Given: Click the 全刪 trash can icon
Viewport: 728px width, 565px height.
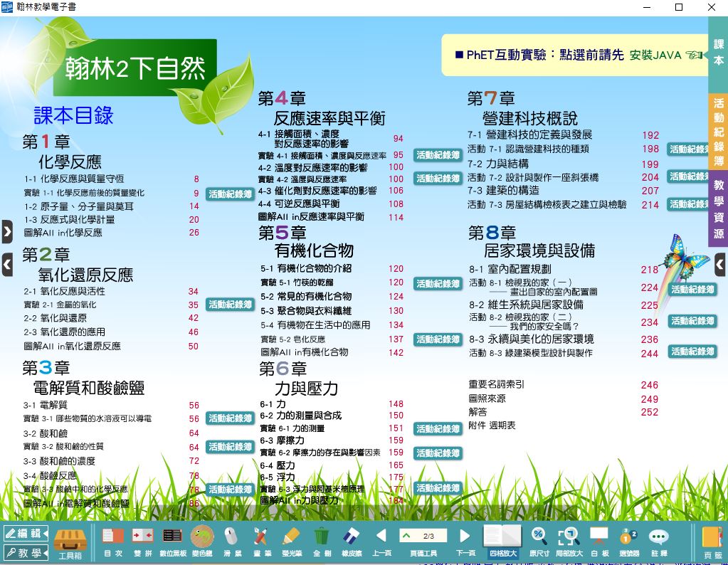Looking at the screenshot, I should pos(321,541).
